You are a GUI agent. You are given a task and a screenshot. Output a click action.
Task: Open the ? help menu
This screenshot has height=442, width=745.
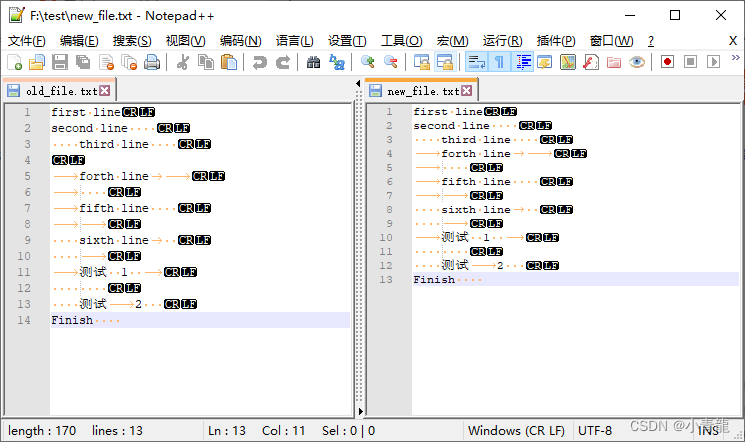(651, 41)
